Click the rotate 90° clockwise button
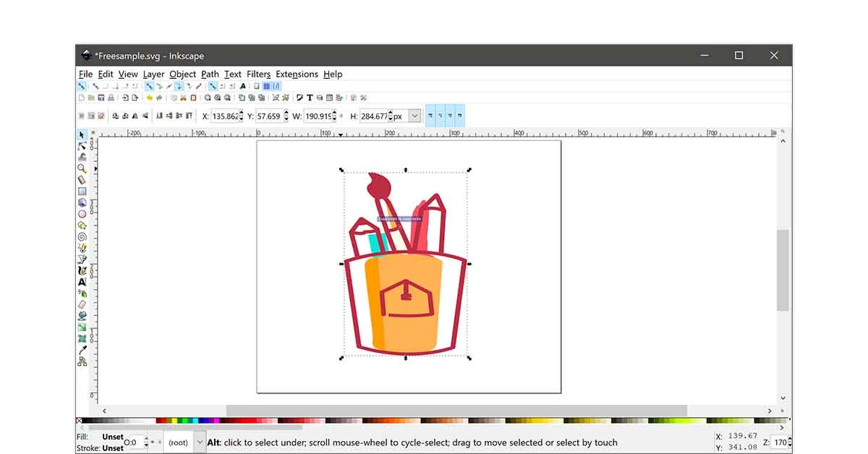Viewport: 868px width, 454px height. 124,116
